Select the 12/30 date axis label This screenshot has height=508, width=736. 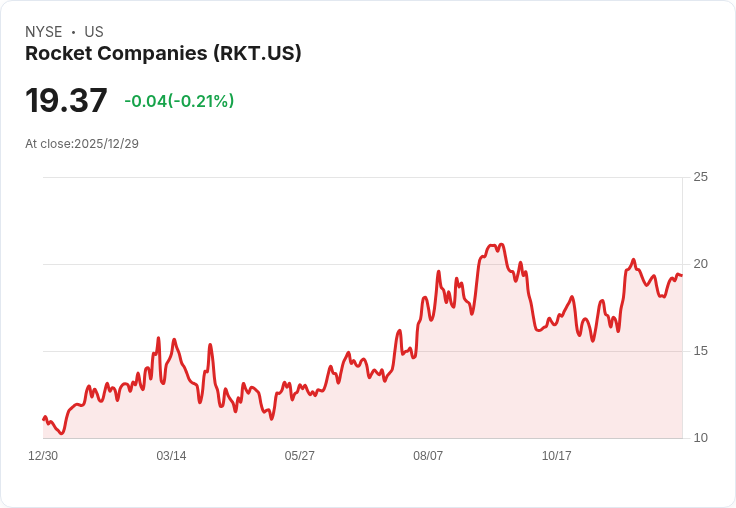coord(43,455)
